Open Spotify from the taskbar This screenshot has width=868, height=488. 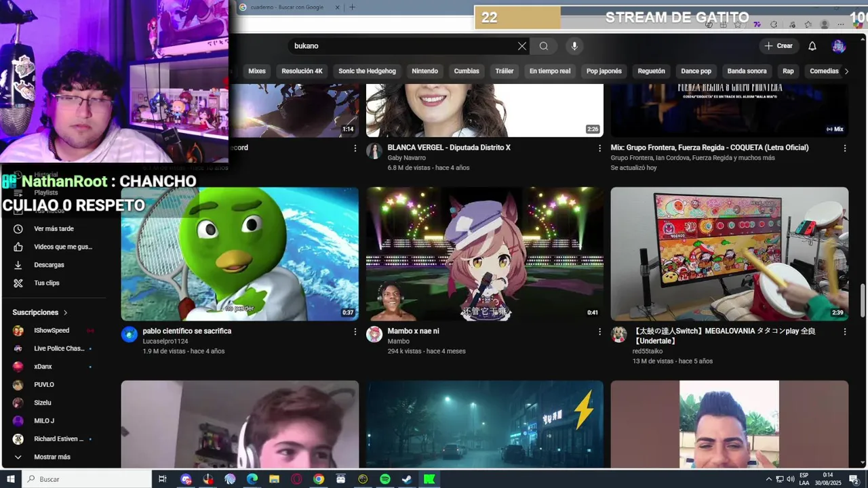tap(384, 479)
